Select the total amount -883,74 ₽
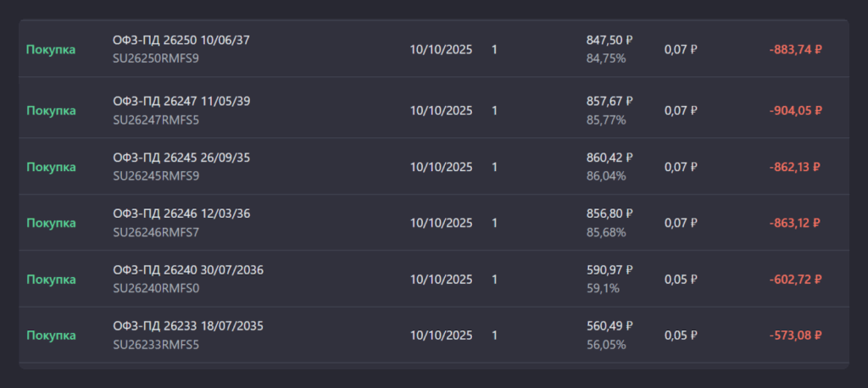Viewport: 868px width, 388px height. point(795,49)
